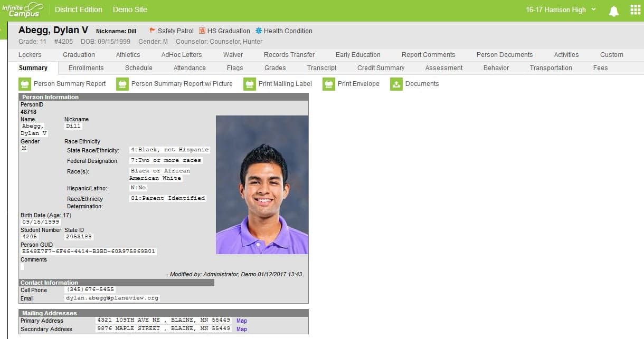Viewport: 644px width, 339px height.
Task: Click the Infinite Campus logo
Action: pyautogui.click(x=22, y=9)
